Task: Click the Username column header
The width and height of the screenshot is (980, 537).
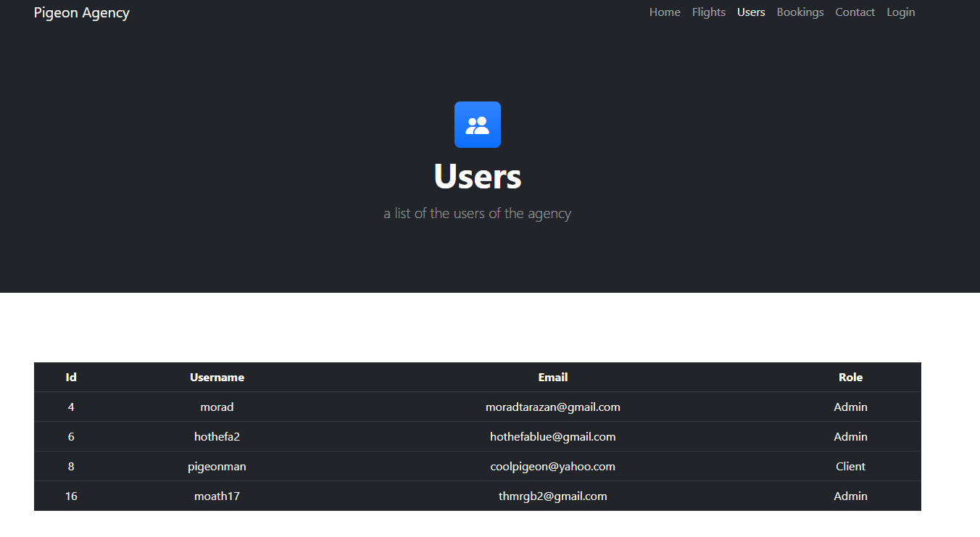Action: [217, 377]
